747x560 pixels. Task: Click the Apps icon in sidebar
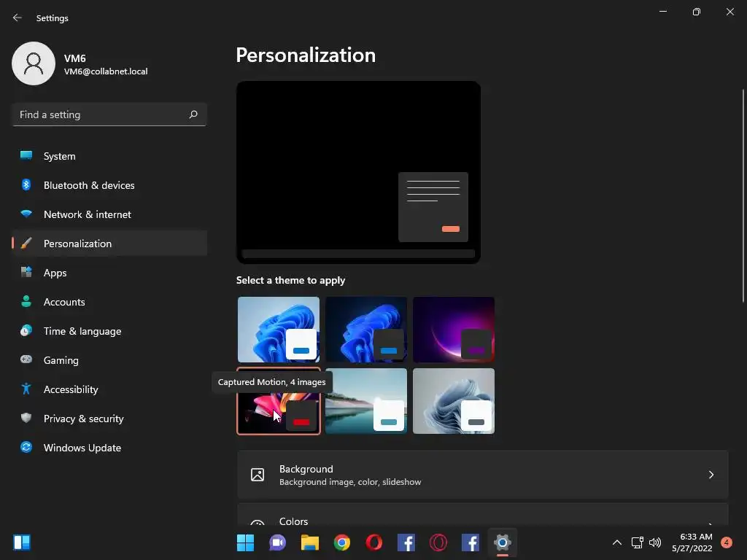coord(26,273)
